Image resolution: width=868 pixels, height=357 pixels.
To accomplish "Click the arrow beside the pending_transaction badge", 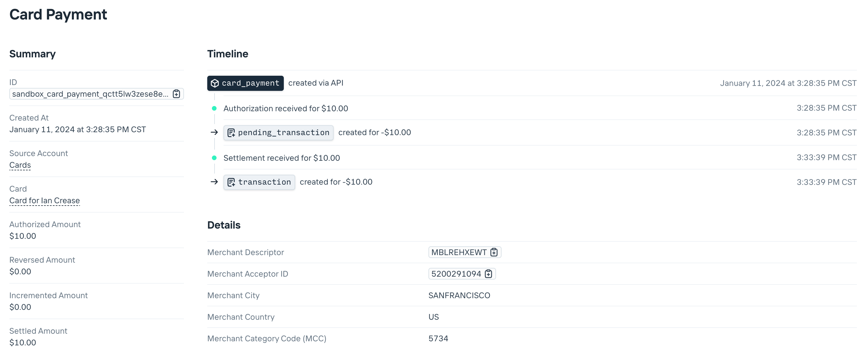I will click(x=214, y=132).
